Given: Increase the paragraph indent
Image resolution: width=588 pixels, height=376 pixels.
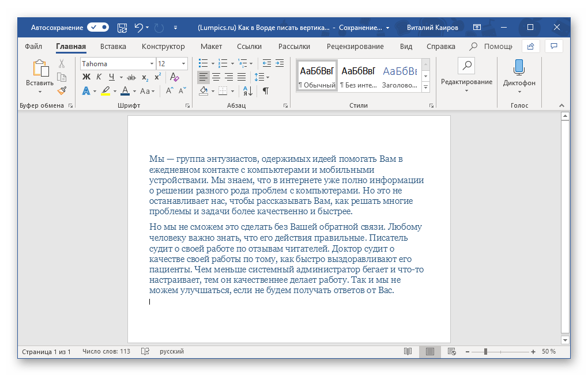Looking at the screenshot, I should click(280, 63).
